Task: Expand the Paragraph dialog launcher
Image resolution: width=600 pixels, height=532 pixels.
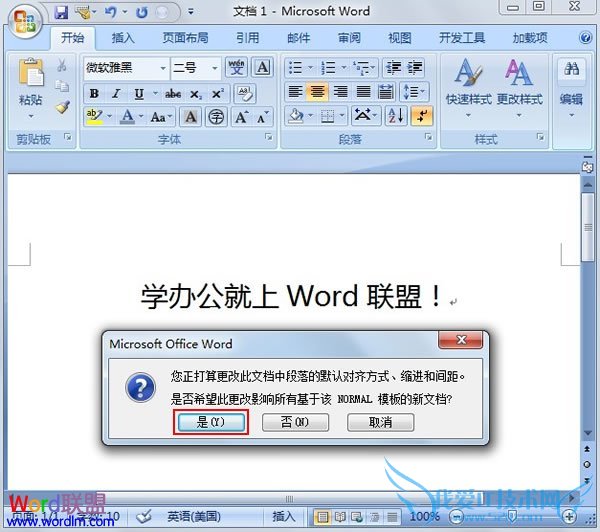Action: 427,137
